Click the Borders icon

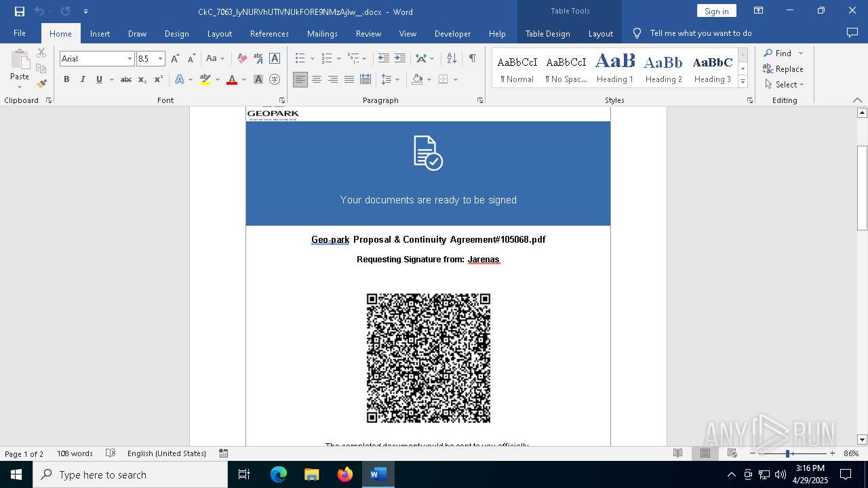point(443,79)
